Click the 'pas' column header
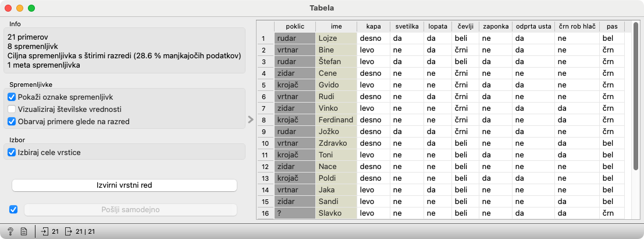 [611, 27]
